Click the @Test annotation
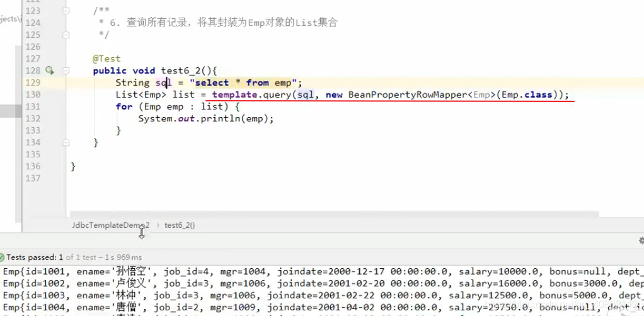The height and width of the screenshot is (316, 644). click(106, 59)
